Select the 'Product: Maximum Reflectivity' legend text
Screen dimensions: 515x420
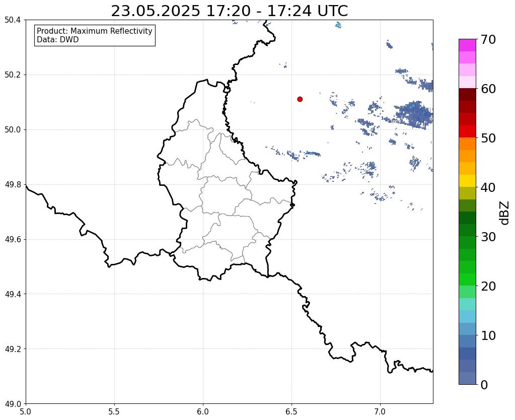(x=95, y=31)
